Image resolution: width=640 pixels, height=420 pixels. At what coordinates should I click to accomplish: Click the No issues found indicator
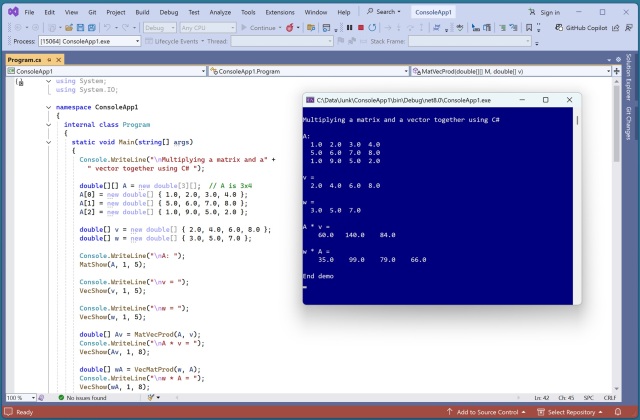(x=82, y=398)
